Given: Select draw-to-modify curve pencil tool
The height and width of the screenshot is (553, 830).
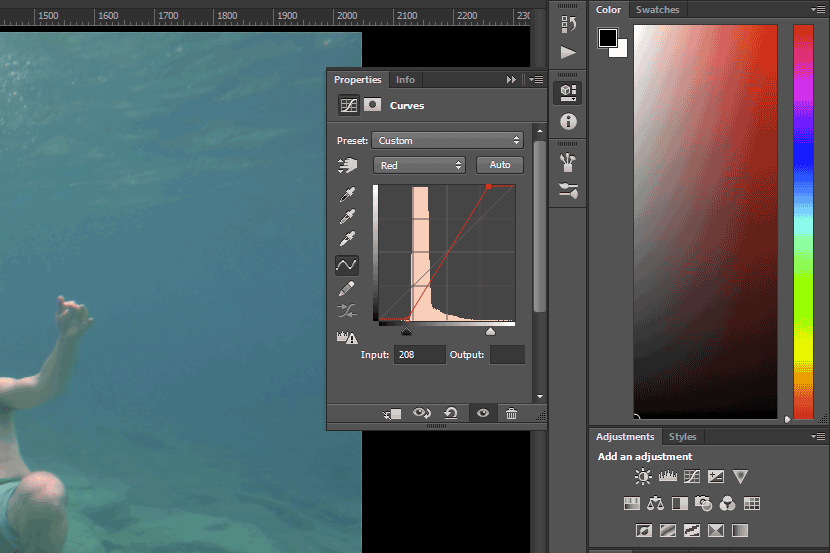Looking at the screenshot, I should [347, 288].
